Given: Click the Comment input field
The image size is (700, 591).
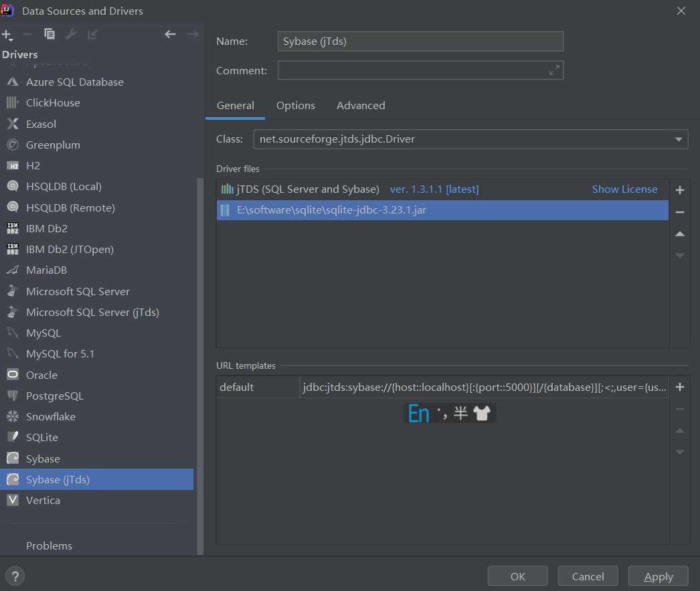Looking at the screenshot, I should tap(420, 70).
